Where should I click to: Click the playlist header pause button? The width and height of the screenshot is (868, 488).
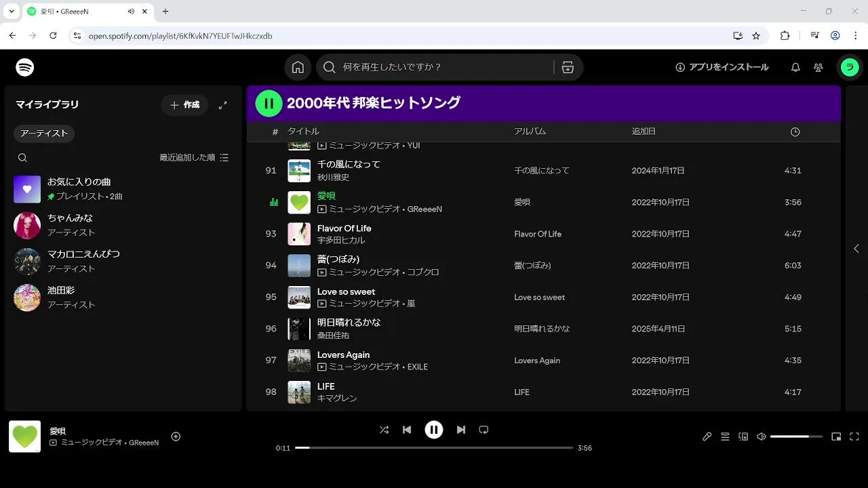(x=269, y=103)
